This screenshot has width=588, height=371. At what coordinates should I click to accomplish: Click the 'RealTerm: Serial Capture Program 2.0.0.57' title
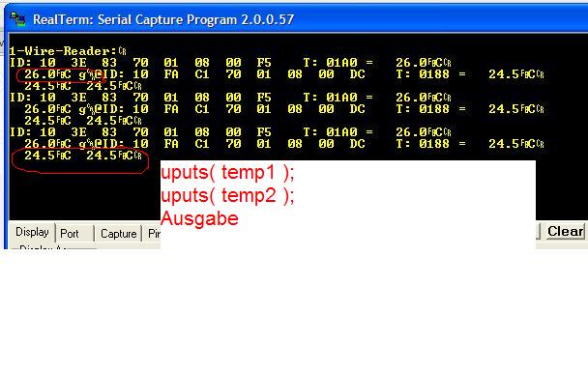pos(163,19)
